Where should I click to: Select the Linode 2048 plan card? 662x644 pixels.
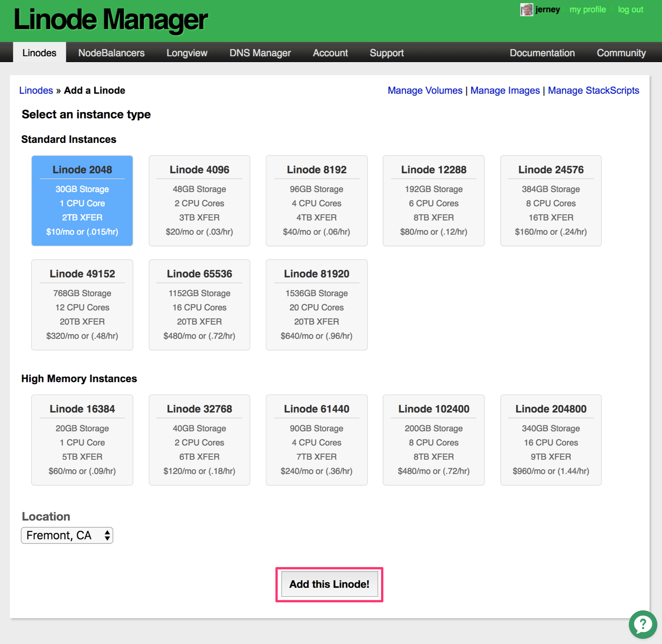coord(82,201)
